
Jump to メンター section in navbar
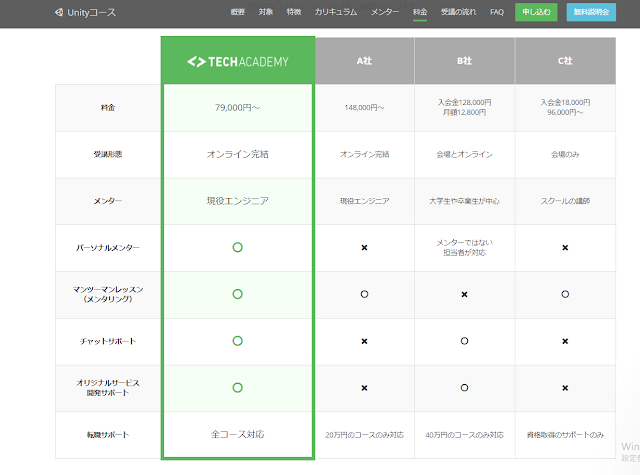pos(384,12)
